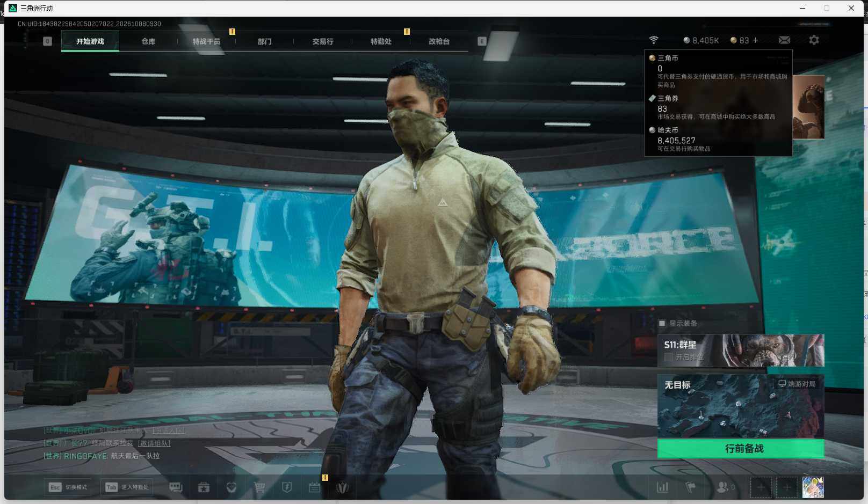
Task: Open the winged emblem icon in bottom bar
Action: point(342,487)
